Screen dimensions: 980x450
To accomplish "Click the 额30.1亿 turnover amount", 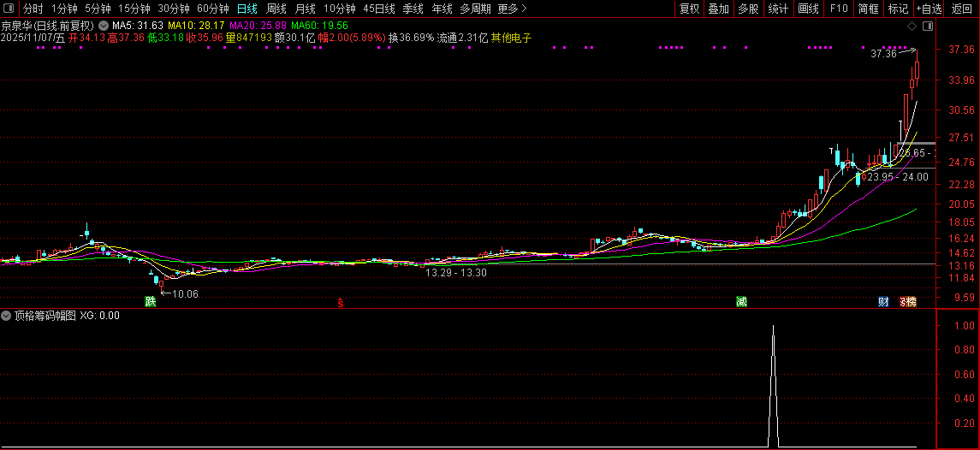I will pyautogui.click(x=295, y=38).
